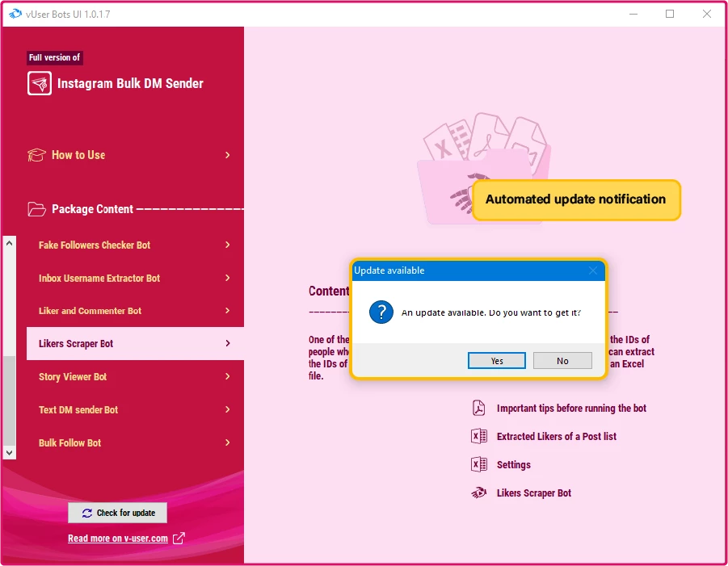
Task: Click the sidebar scrollbar thumb
Action: 9,400
